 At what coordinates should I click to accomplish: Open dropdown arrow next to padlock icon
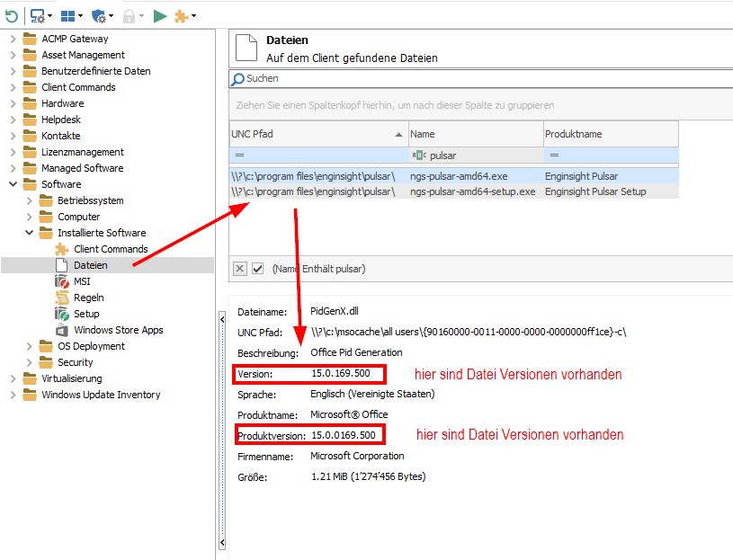(x=141, y=16)
